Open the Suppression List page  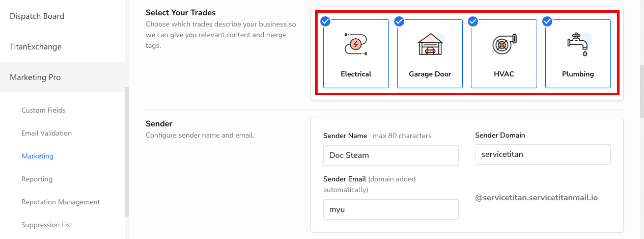point(47,225)
